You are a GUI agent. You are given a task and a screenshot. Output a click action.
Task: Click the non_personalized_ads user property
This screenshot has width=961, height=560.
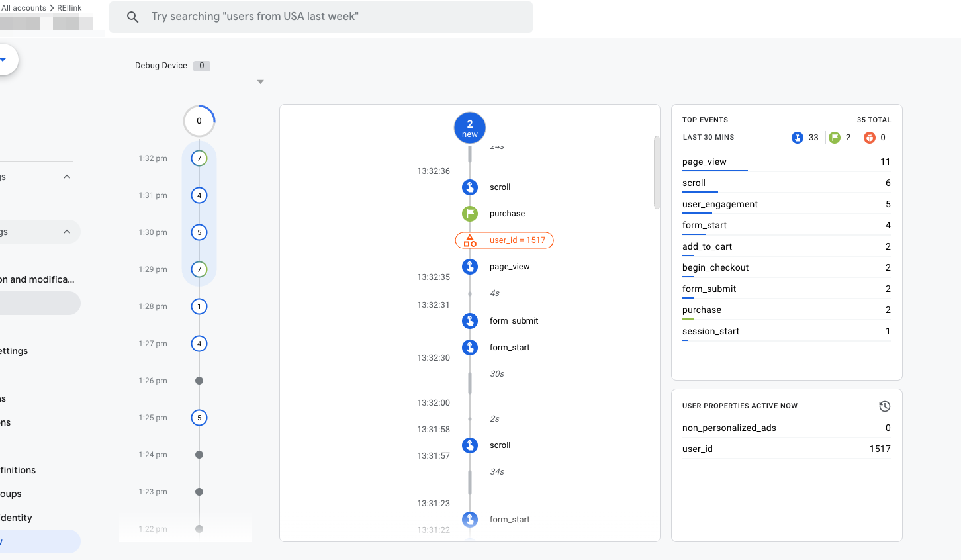coord(786,428)
